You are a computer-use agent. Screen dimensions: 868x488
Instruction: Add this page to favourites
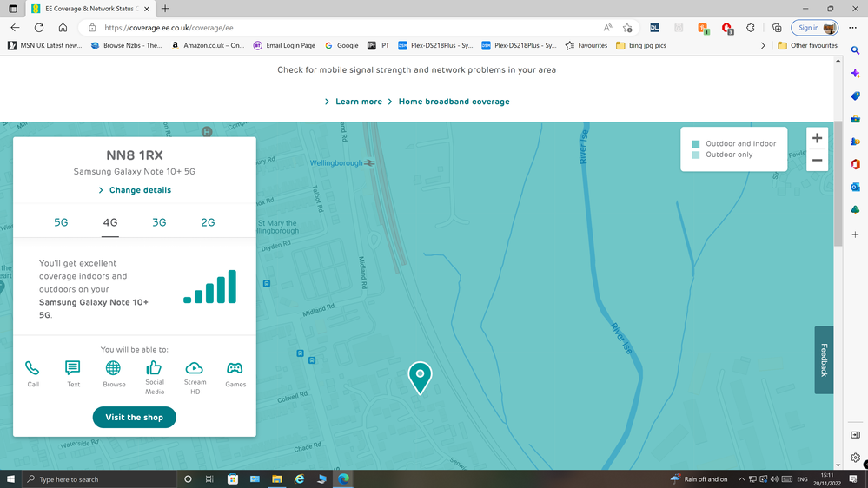tap(627, 28)
